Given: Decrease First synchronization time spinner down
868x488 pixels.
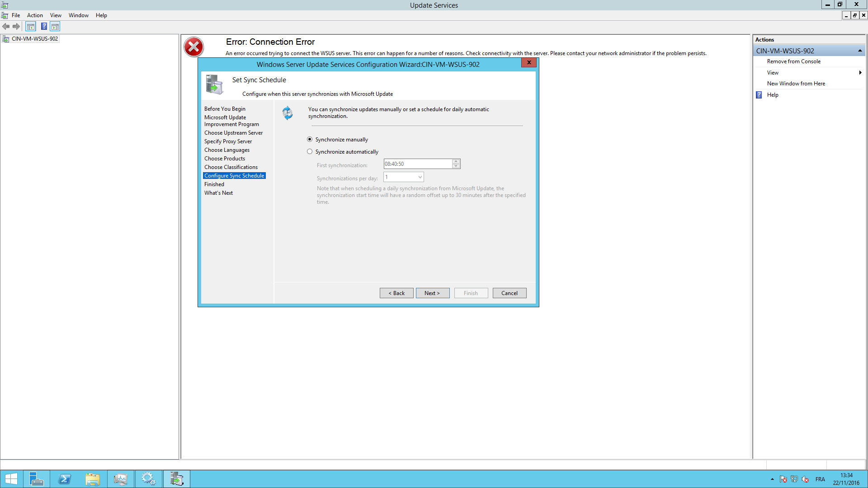Looking at the screenshot, I should 456,166.
